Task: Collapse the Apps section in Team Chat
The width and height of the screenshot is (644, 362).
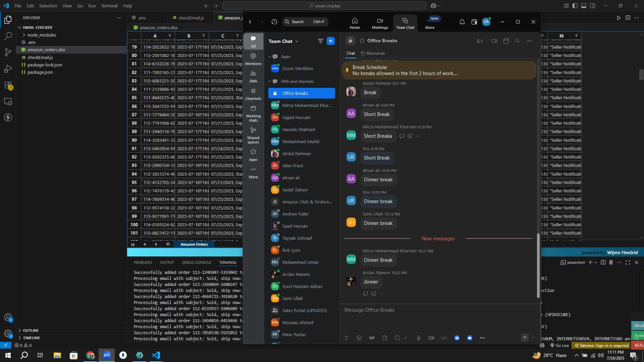Action: [x=270, y=57]
